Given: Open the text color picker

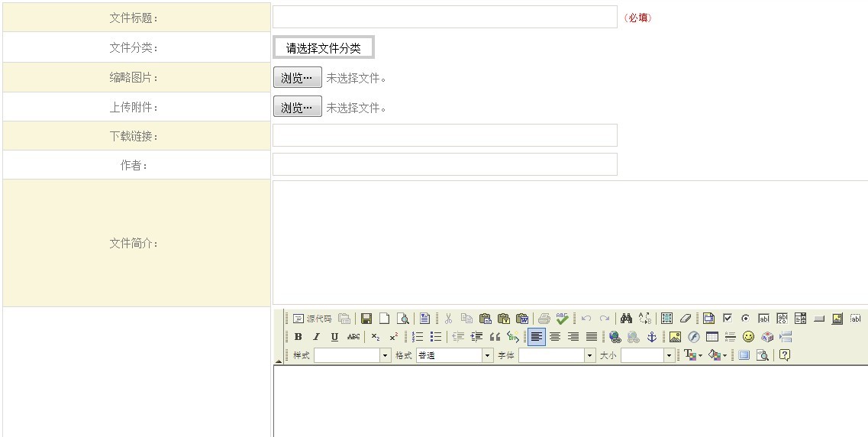Looking at the screenshot, I should tap(692, 356).
